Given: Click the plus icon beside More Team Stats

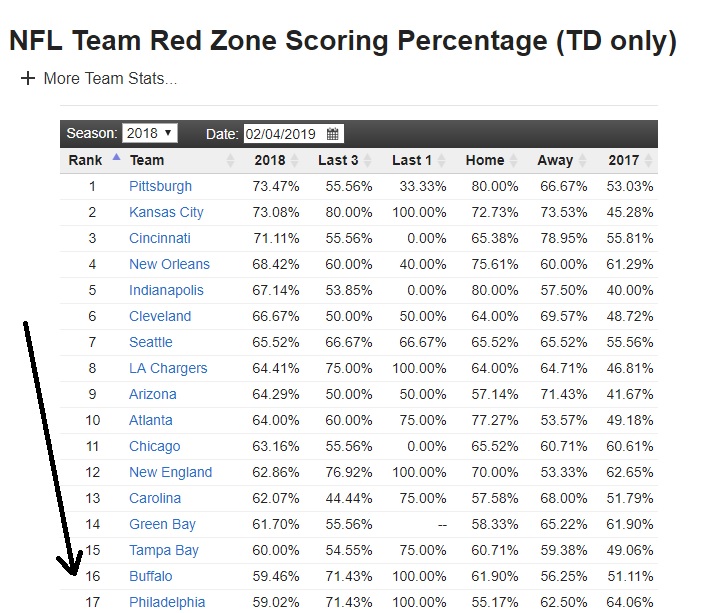Looking at the screenshot, I should tap(28, 78).
